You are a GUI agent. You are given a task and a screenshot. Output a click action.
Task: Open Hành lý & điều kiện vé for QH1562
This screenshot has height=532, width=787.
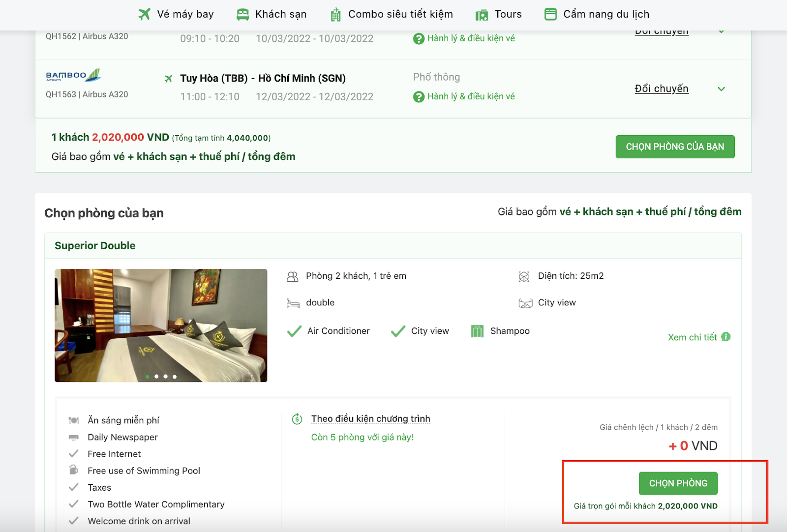[471, 38]
